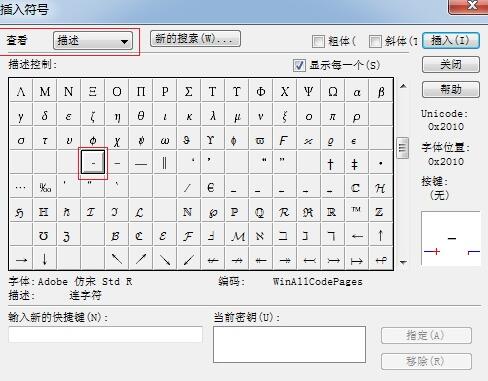This screenshot has width=488, height=381.
Task: Click the 关闭 close button
Action: 451,64
